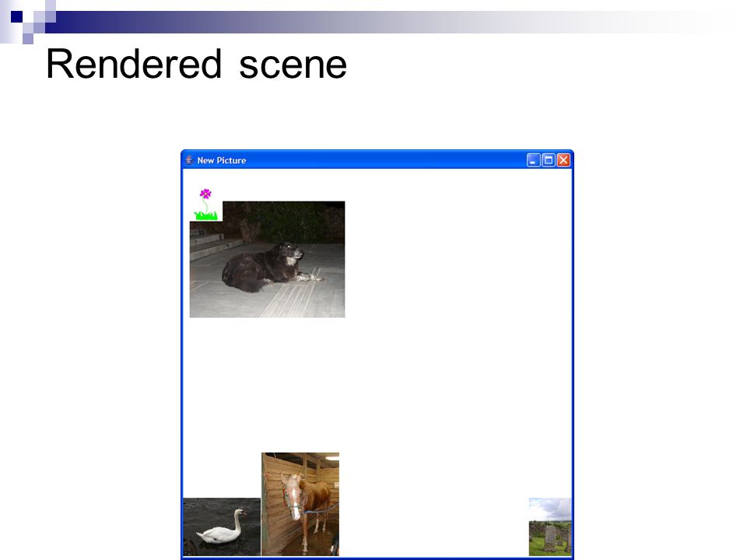Click the white swan photo
Screen dimensions: 747x560
pos(222,527)
